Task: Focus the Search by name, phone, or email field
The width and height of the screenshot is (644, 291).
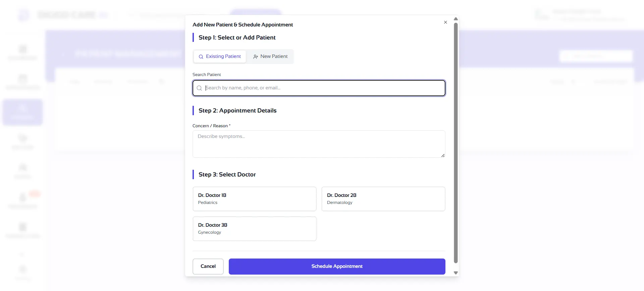Action: [324, 88]
